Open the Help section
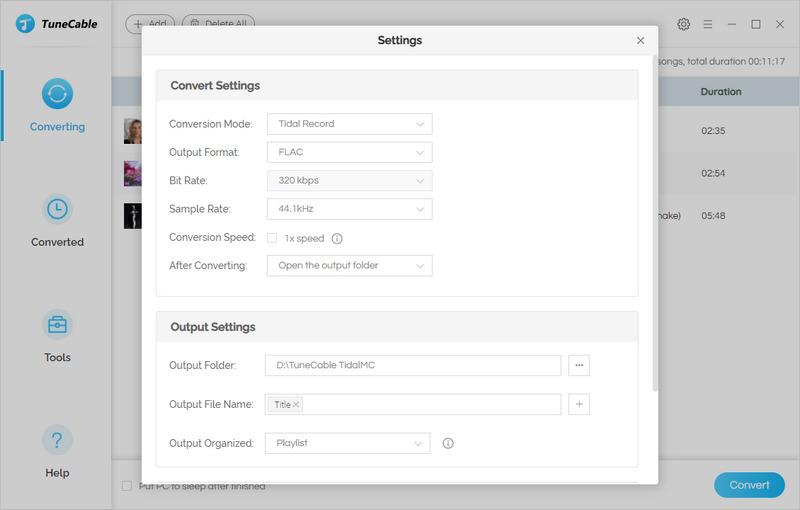800x510 pixels. [x=57, y=451]
